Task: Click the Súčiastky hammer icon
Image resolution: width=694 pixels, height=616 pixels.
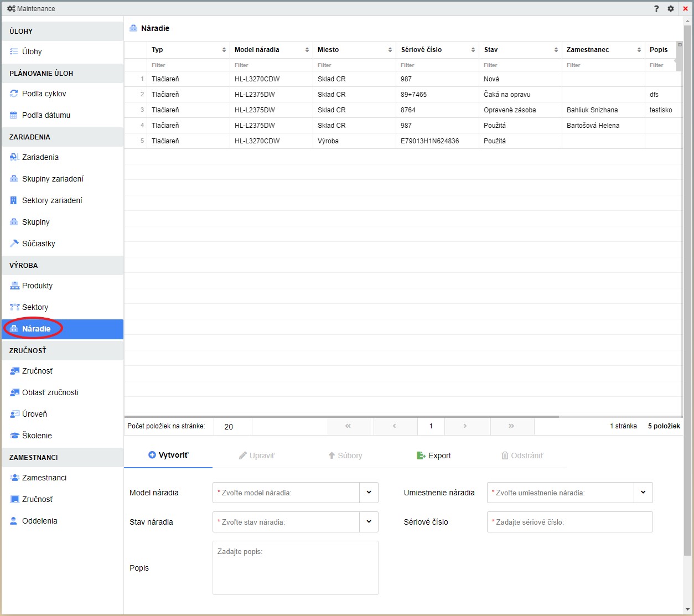Action: pyautogui.click(x=14, y=244)
